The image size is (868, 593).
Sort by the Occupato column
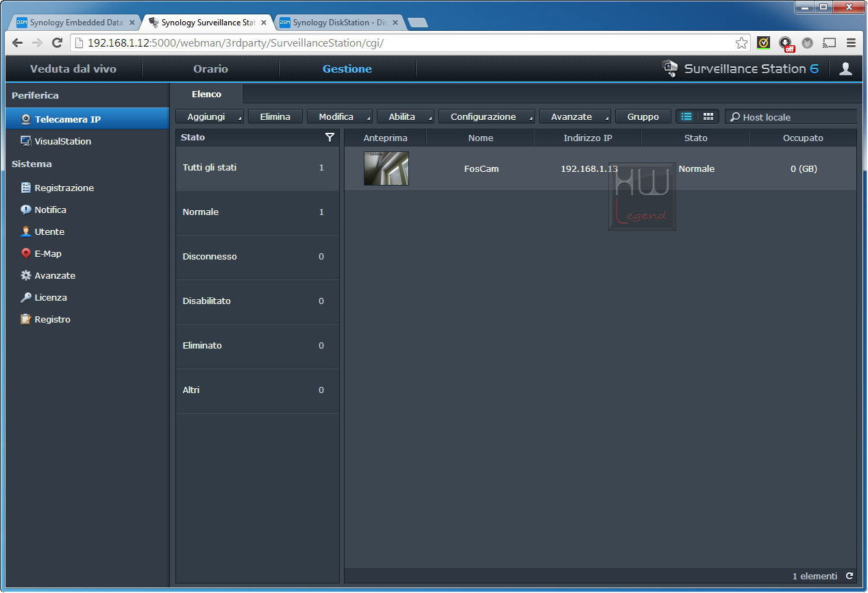(x=803, y=138)
